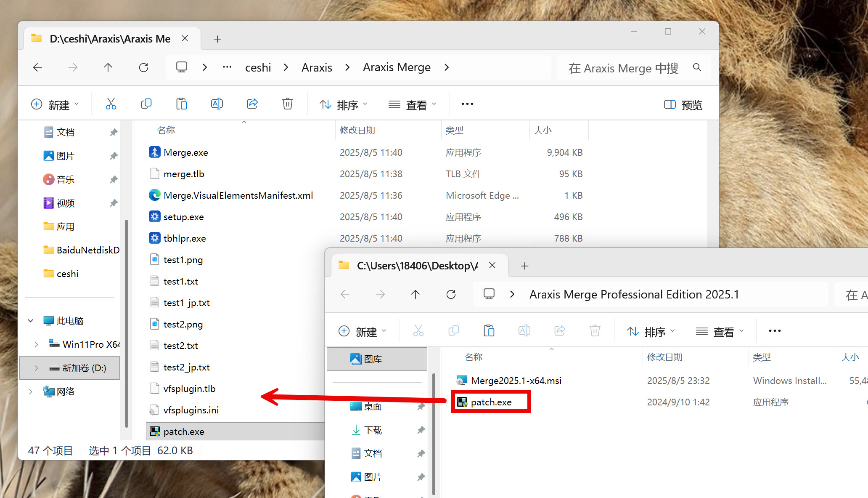The image size is (868, 498).
Task: Go up one level in front window
Action: point(415,294)
